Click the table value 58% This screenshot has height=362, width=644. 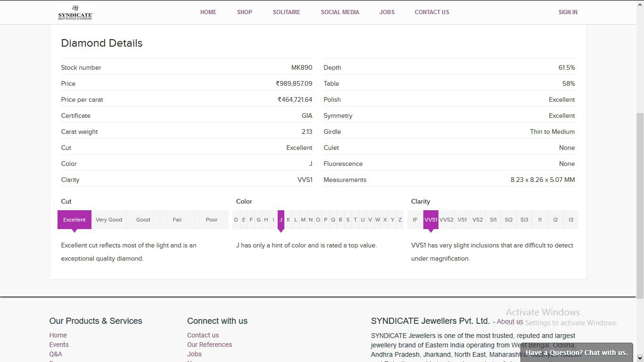coord(569,83)
